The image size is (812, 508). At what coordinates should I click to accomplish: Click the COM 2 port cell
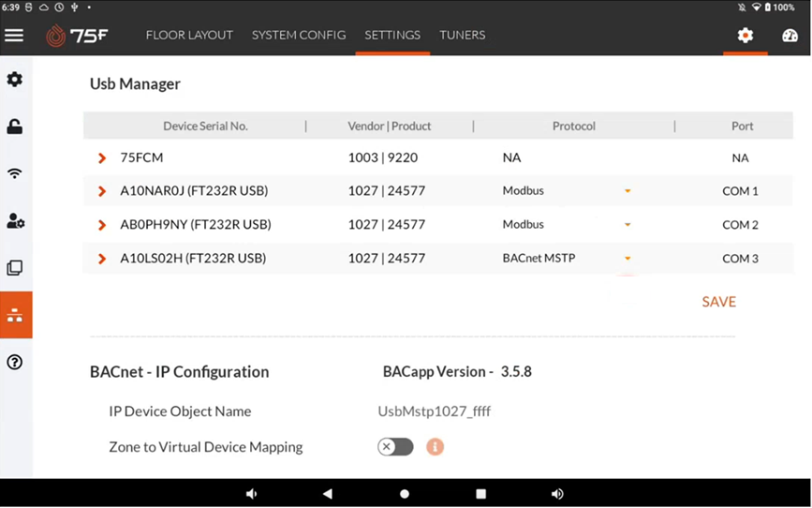point(740,225)
